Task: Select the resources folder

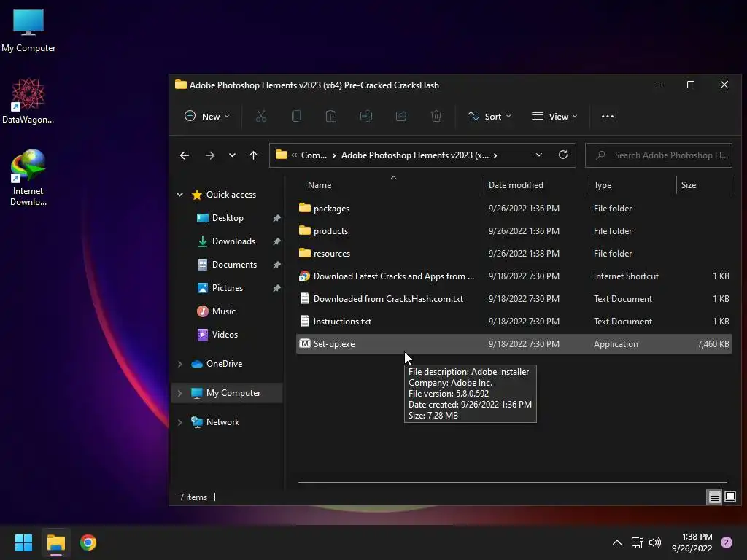Action: (x=514, y=254)
